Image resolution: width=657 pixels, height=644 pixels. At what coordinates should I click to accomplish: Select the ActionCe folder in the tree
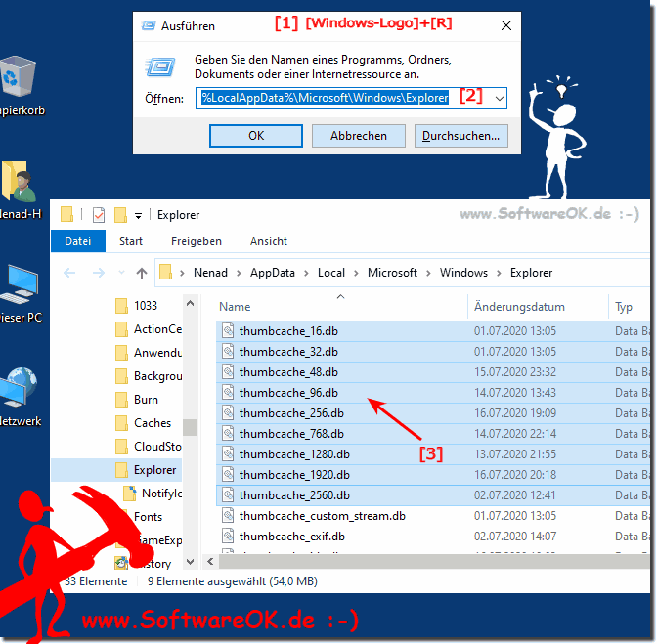[x=148, y=329]
